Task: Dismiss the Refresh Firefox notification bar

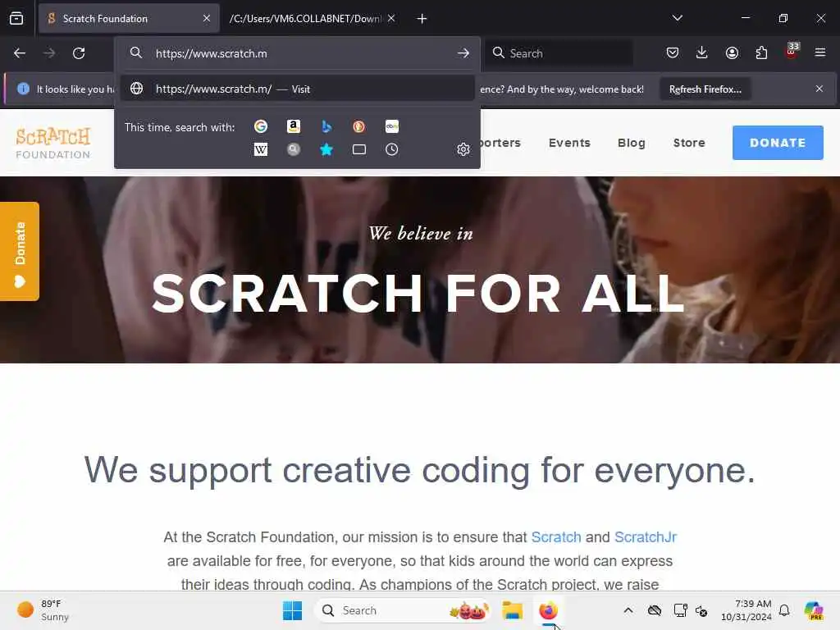Action: [x=819, y=89]
